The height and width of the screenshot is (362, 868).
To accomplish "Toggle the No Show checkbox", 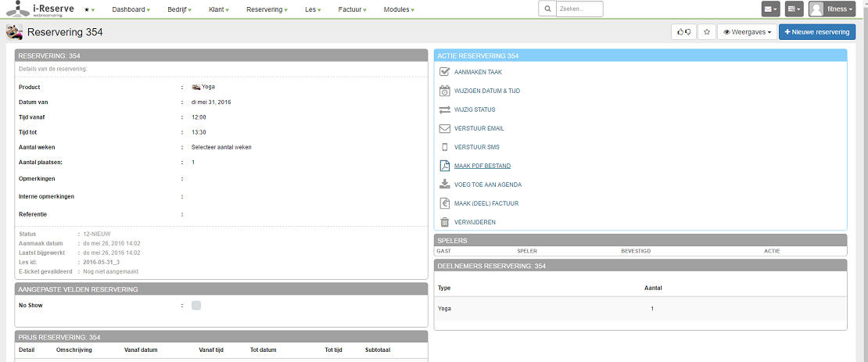I will [x=196, y=305].
